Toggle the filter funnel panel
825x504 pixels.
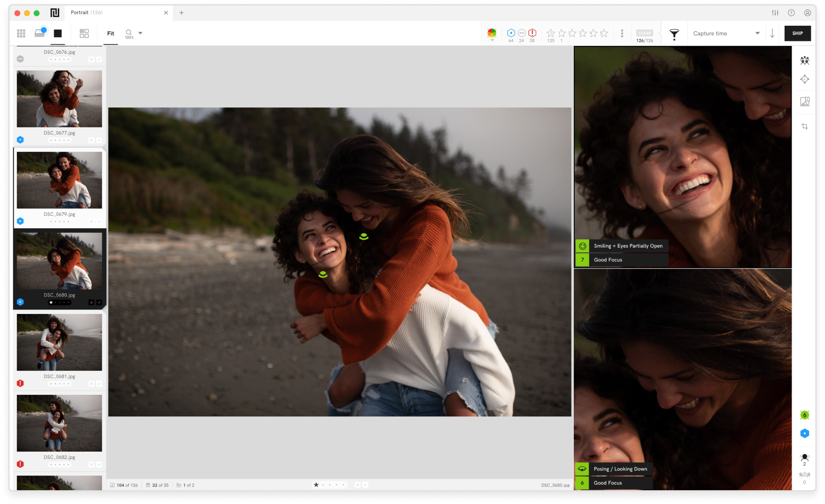coord(674,34)
